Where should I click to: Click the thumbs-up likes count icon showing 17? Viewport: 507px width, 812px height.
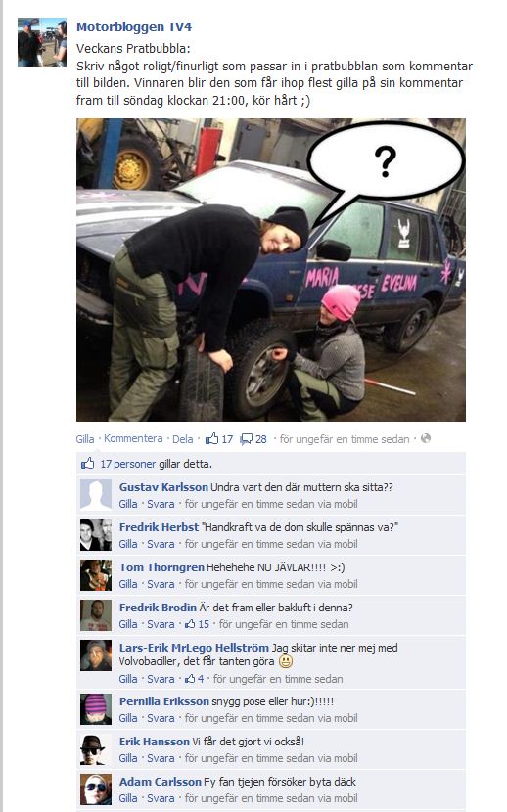[x=211, y=438]
